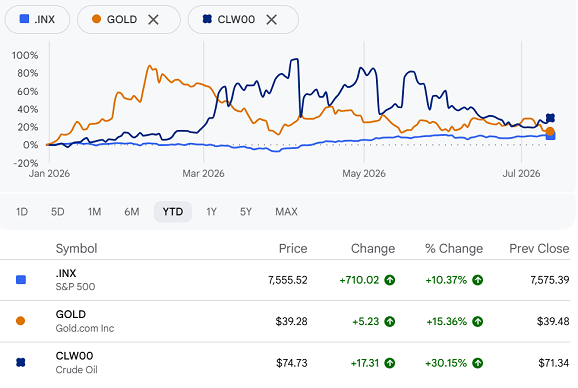578x388 pixels.
Task: Switch chart range to 5Y
Action: pyautogui.click(x=246, y=212)
